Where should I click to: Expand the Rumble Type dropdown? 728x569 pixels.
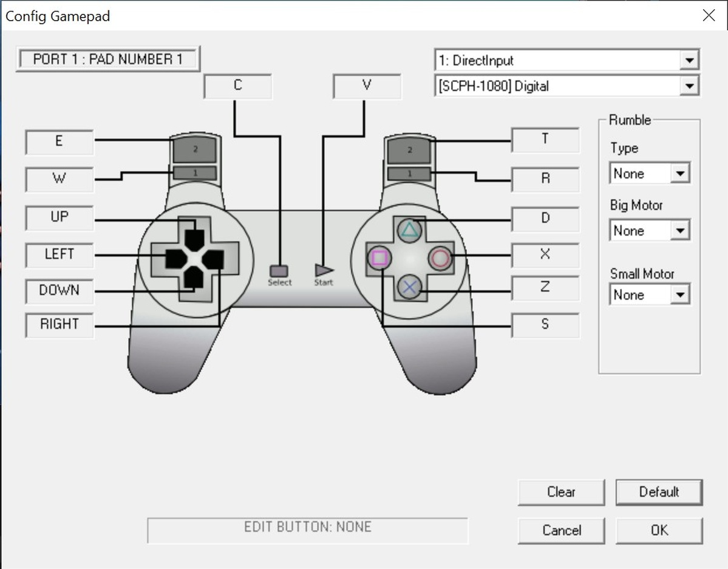pos(679,174)
